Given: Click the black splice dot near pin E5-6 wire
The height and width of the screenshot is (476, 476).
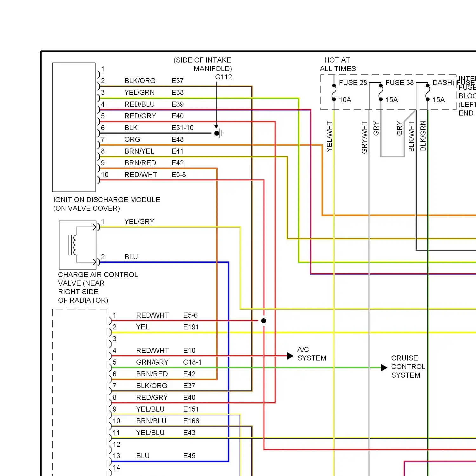Looking at the screenshot, I should click(x=264, y=321).
